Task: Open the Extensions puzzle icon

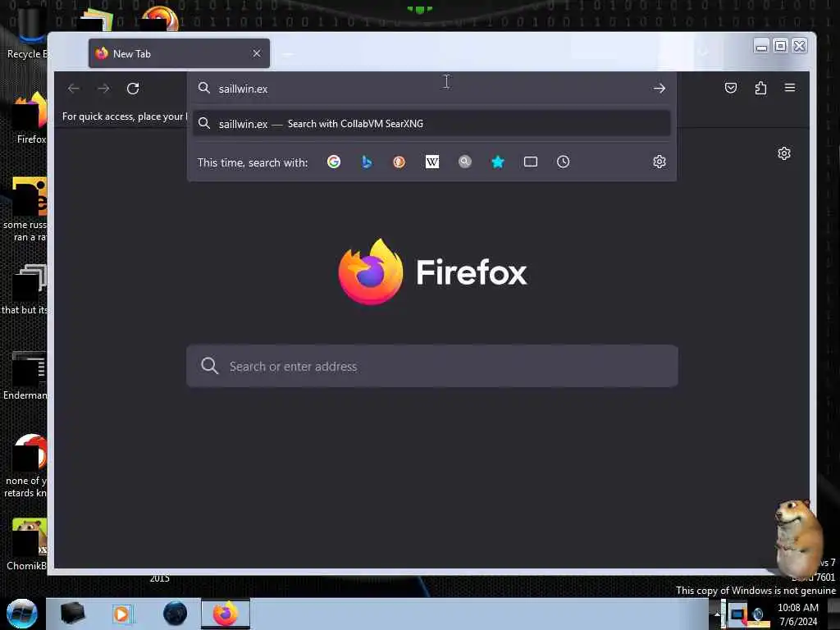Action: coord(760,88)
